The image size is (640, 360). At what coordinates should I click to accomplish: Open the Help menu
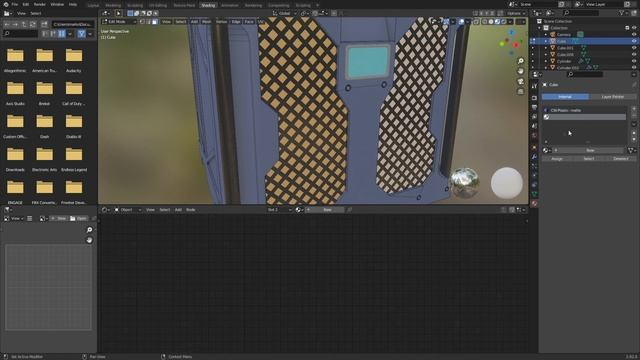73,4
